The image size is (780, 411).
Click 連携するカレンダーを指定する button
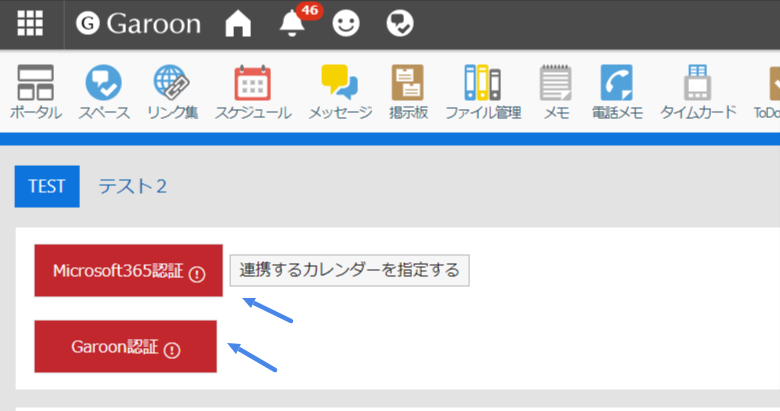[x=349, y=271]
